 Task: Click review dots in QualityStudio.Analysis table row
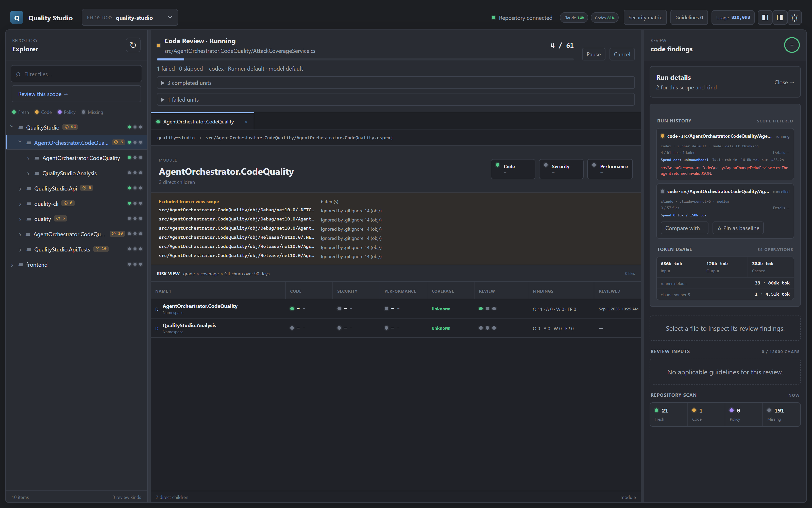pyautogui.click(x=487, y=328)
